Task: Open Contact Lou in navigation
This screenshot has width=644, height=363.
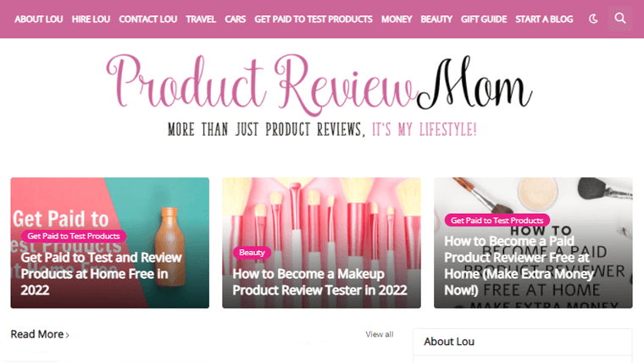Action: pos(148,18)
